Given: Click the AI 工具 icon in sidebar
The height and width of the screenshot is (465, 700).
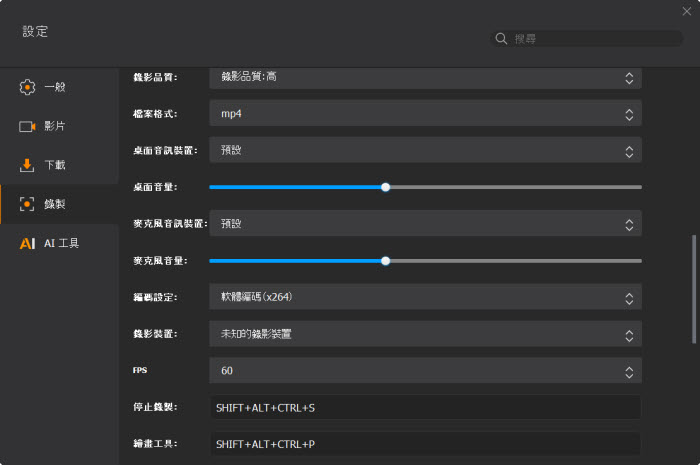Looking at the screenshot, I should [x=27, y=243].
